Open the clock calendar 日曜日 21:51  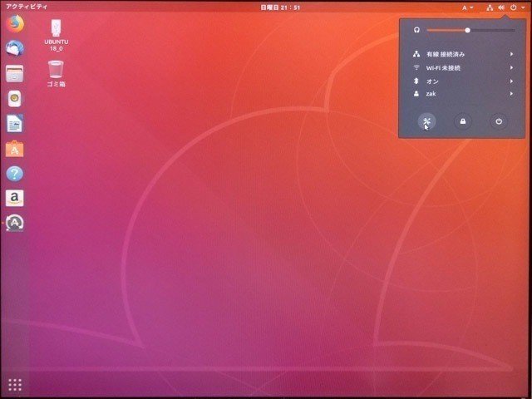pos(280,7)
